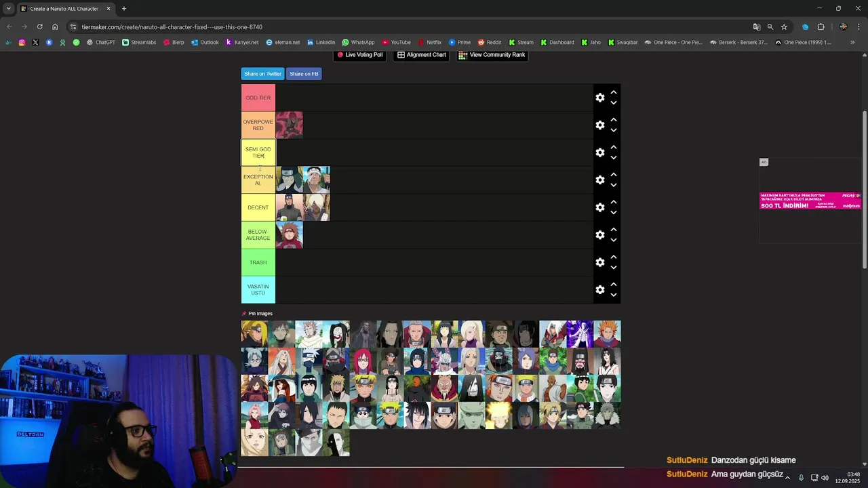Move SEMI GOD TIER row down using chevron
Viewport: 868px width, 488px height.
[x=614, y=158]
